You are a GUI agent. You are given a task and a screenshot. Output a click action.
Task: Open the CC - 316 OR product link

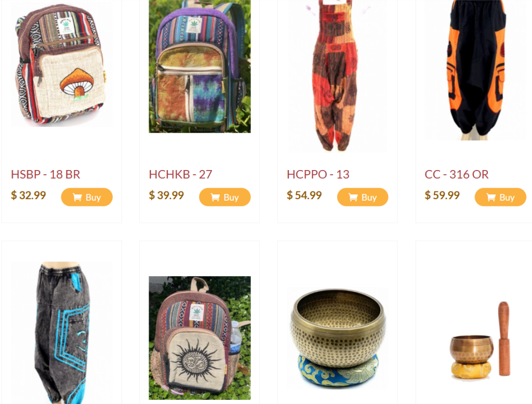pyautogui.click(x=457, y=175)
